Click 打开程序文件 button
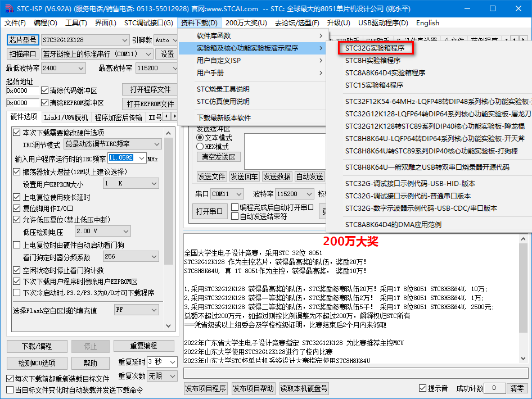532x399 pixels. point(150,89)
